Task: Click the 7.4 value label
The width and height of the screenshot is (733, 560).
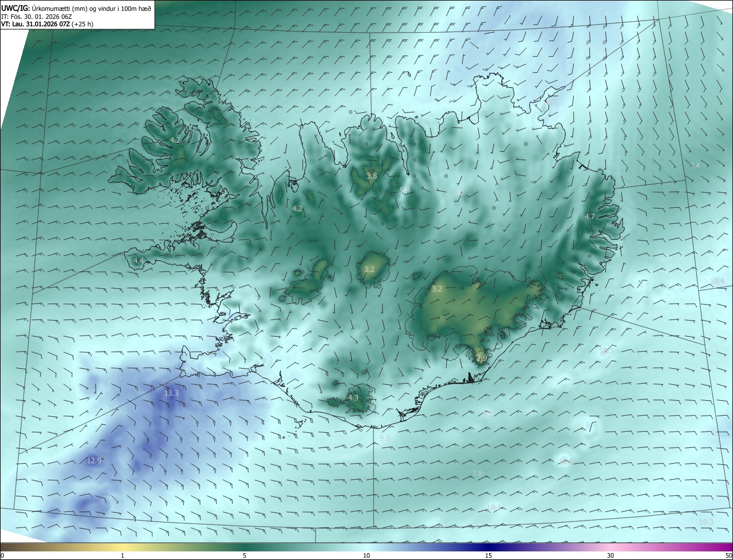Action: pos(695,165)
